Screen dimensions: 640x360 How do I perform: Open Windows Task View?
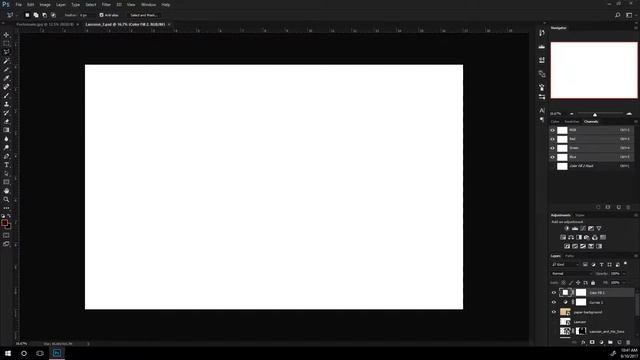click(x=40, y=353)
